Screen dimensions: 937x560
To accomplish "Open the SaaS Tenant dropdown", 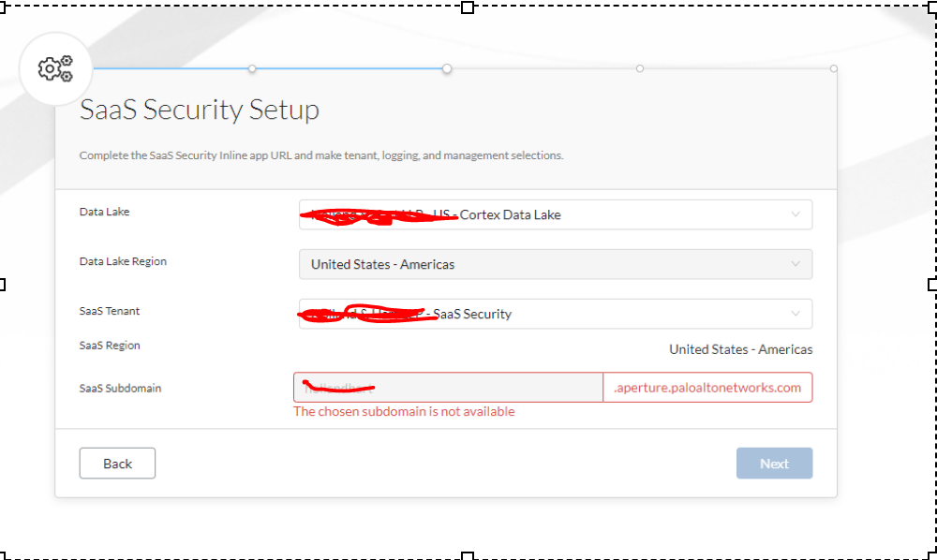I will coord(555,314).
